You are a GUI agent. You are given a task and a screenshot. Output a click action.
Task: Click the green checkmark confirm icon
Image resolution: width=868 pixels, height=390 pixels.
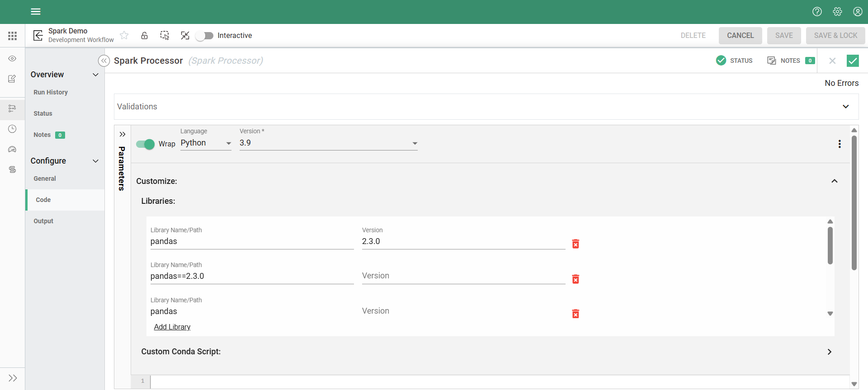[852, 61]
